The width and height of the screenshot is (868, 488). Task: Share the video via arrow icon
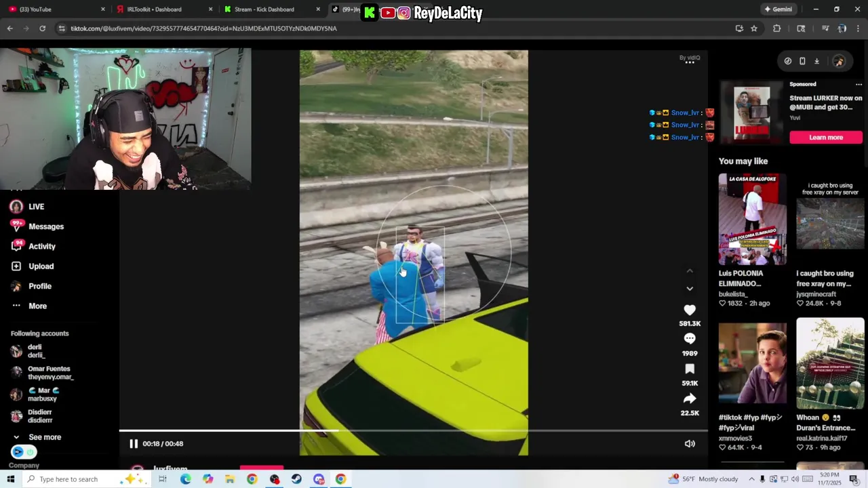tap(690, 399)
